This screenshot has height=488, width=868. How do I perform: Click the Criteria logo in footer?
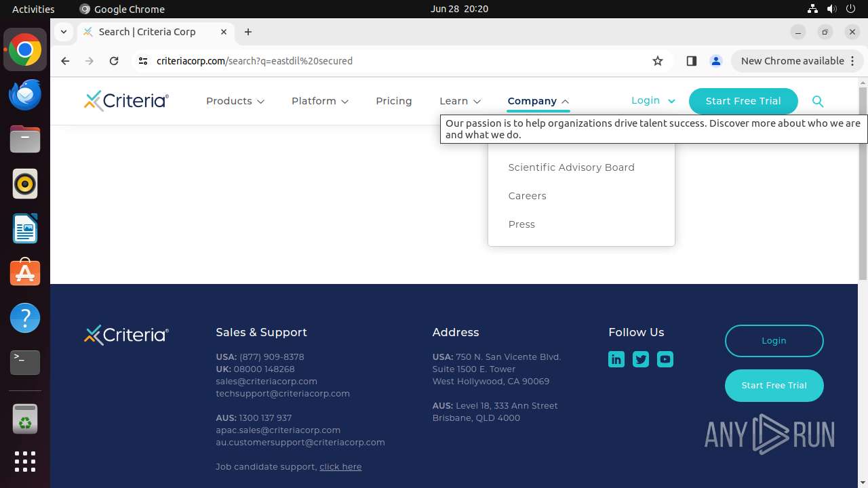pos(126,335)
